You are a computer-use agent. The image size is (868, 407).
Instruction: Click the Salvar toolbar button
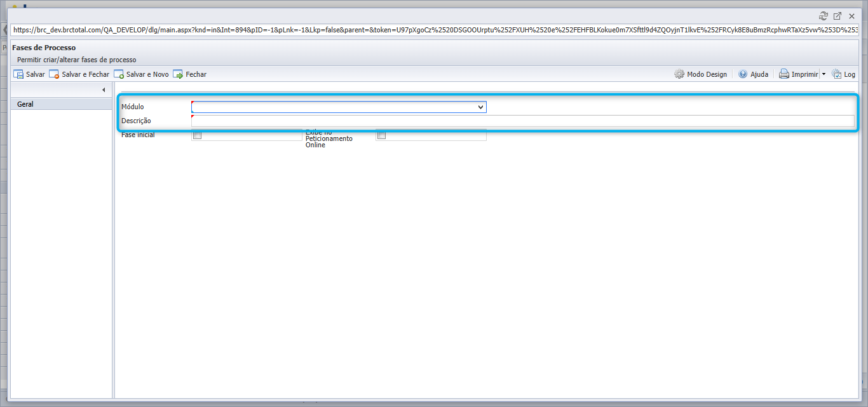click(29, 74)
